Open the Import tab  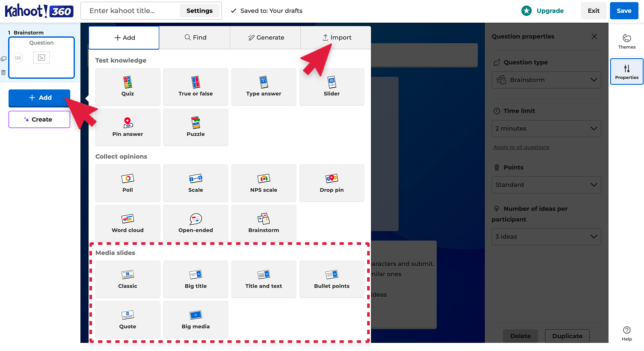point(336,38)
